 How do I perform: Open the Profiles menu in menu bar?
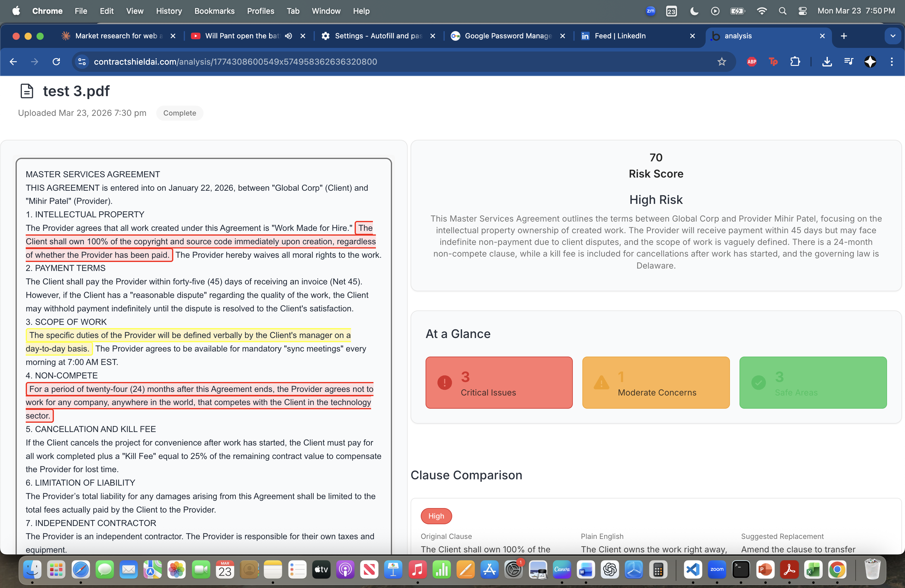click(x=260, y=11)
